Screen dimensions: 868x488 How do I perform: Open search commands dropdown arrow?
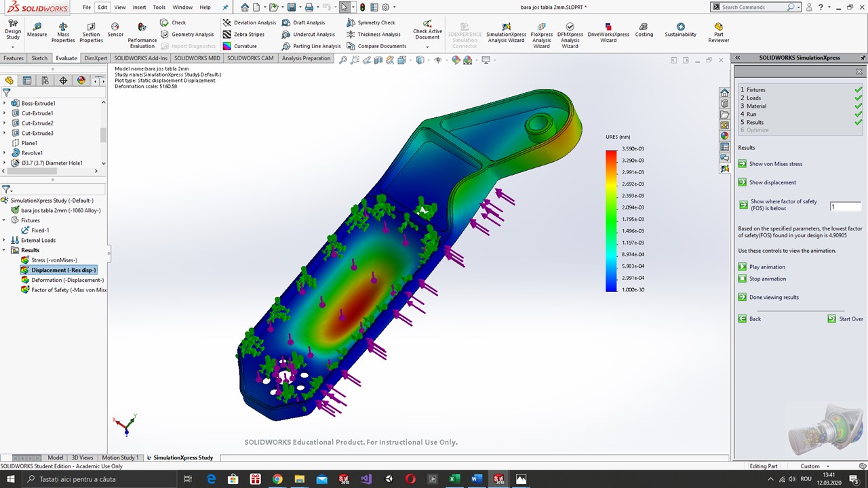[x=799, y=7]
